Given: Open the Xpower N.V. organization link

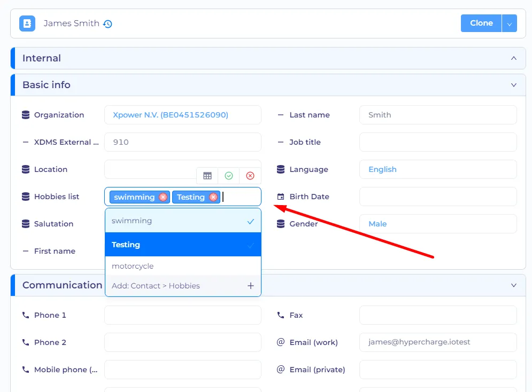Looking at the screenshot, I should (171, 115).
